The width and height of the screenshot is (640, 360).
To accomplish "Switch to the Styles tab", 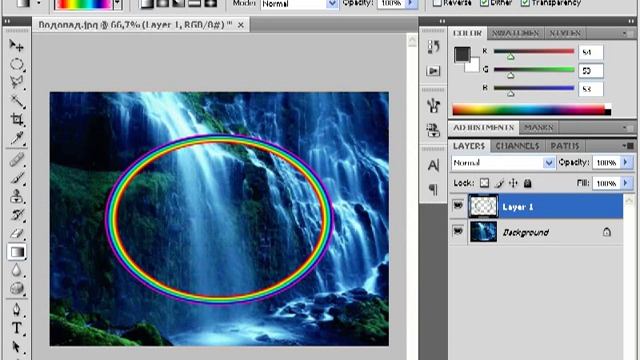I will tap(565, 33).
